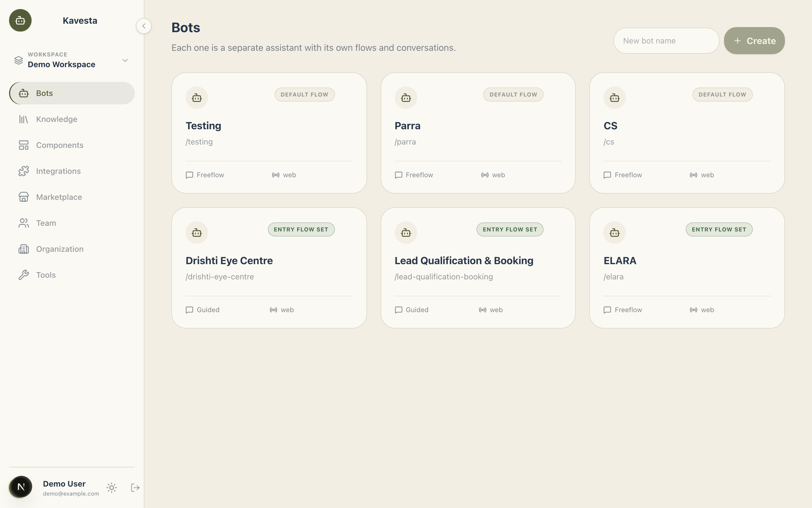Click the web broadcast icon on ELARA card

[694, 310]
